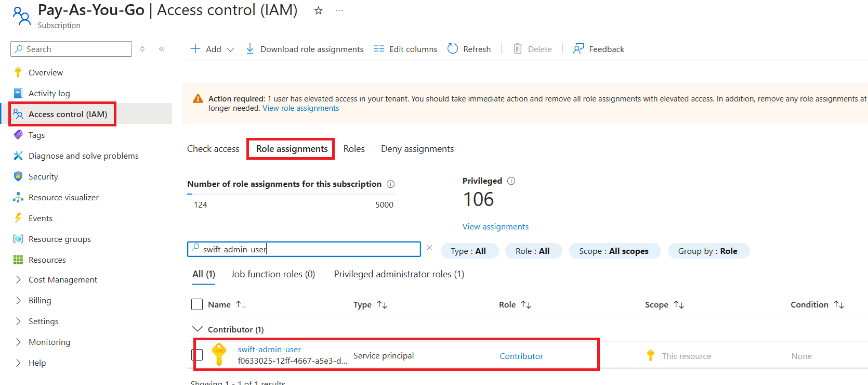Image resolution: width=868 pixels, height=385 pixels.
Task: Click the info icon beside role assignments count
Action: [x=391, y=184]
